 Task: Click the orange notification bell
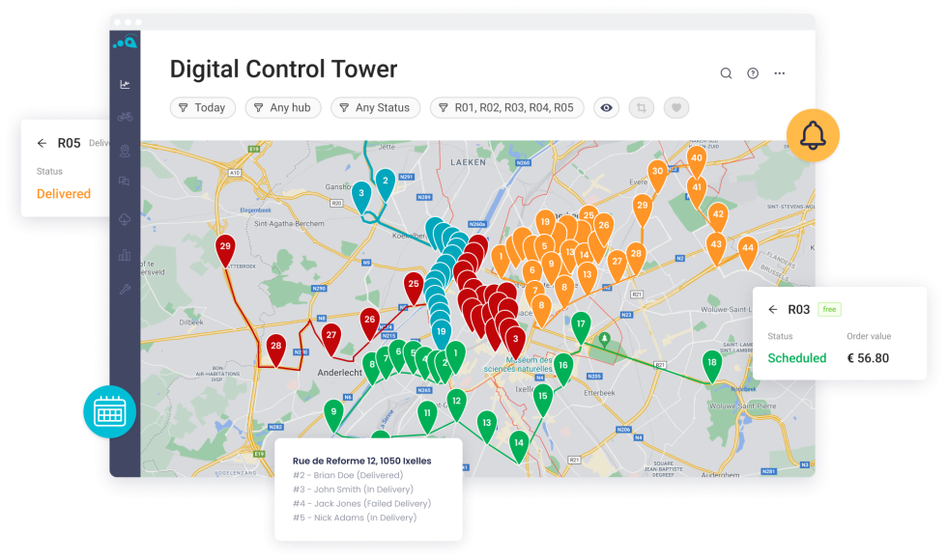click(813, 135)
